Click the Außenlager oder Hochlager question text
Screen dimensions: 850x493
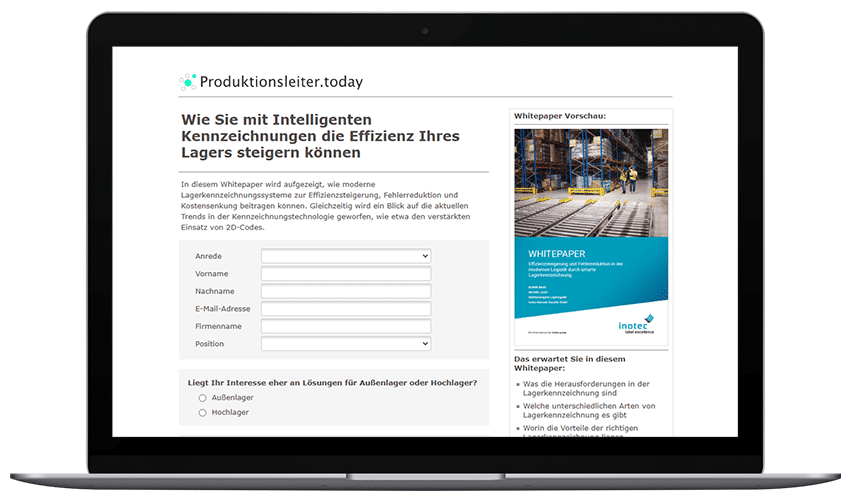pyautogui.click(x=332, y=383)
